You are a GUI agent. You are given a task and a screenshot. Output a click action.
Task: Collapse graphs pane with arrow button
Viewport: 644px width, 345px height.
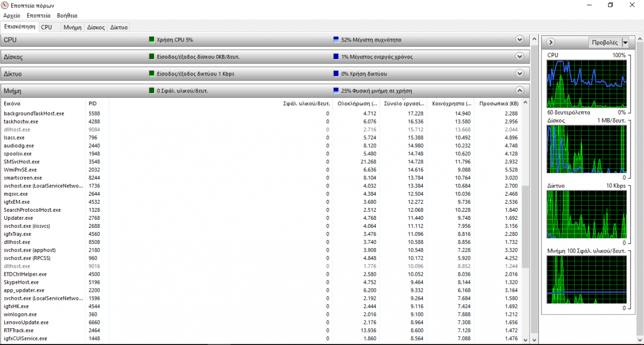coord(551,42)
